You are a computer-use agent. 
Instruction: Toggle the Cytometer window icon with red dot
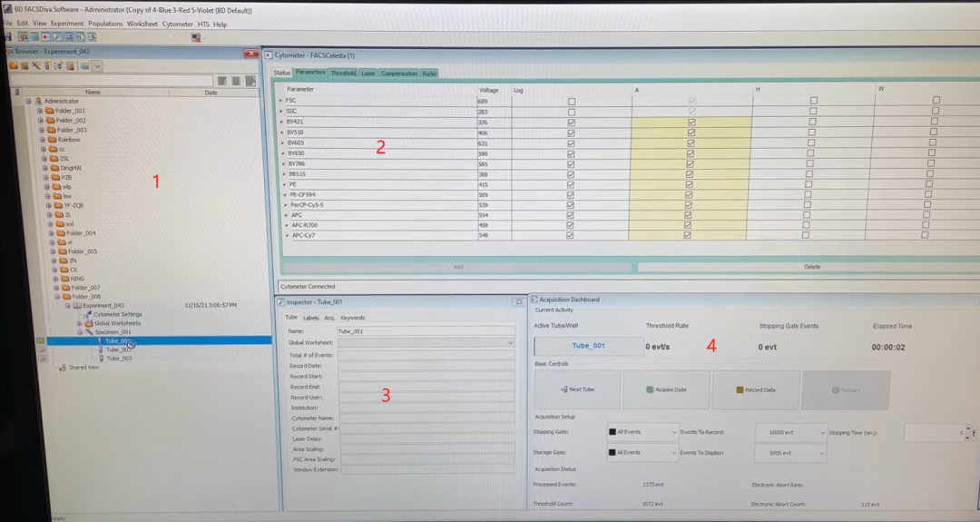(45, 37)
